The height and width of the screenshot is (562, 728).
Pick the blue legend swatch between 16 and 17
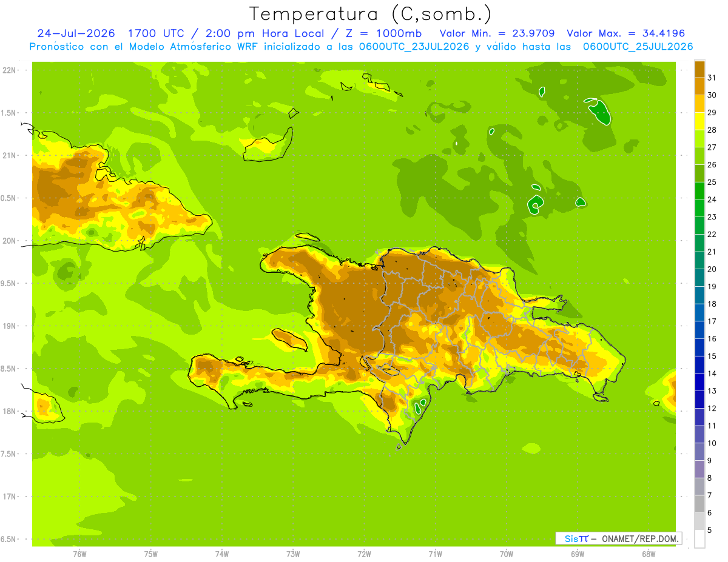coord(699,330)
